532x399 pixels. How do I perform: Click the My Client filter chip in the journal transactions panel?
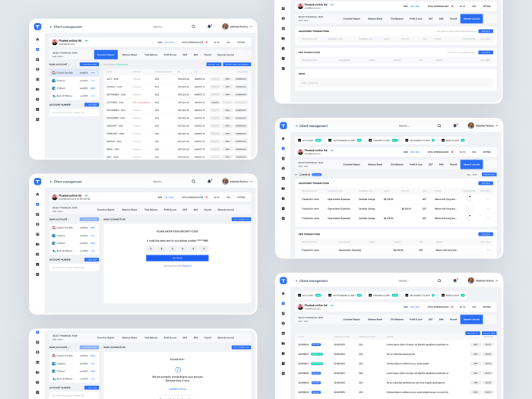point(309,141)
